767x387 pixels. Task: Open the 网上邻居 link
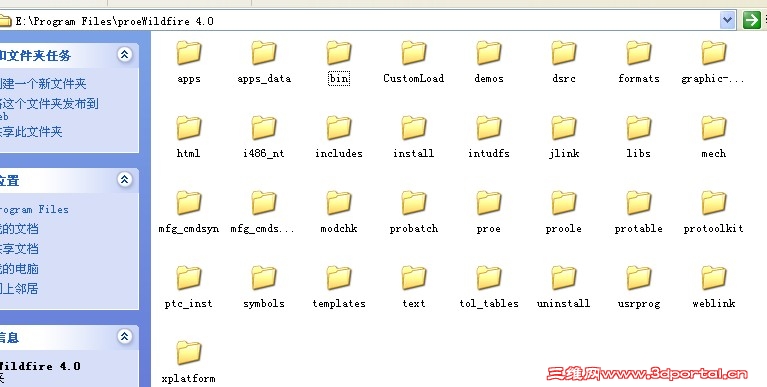tap(19, 289)
